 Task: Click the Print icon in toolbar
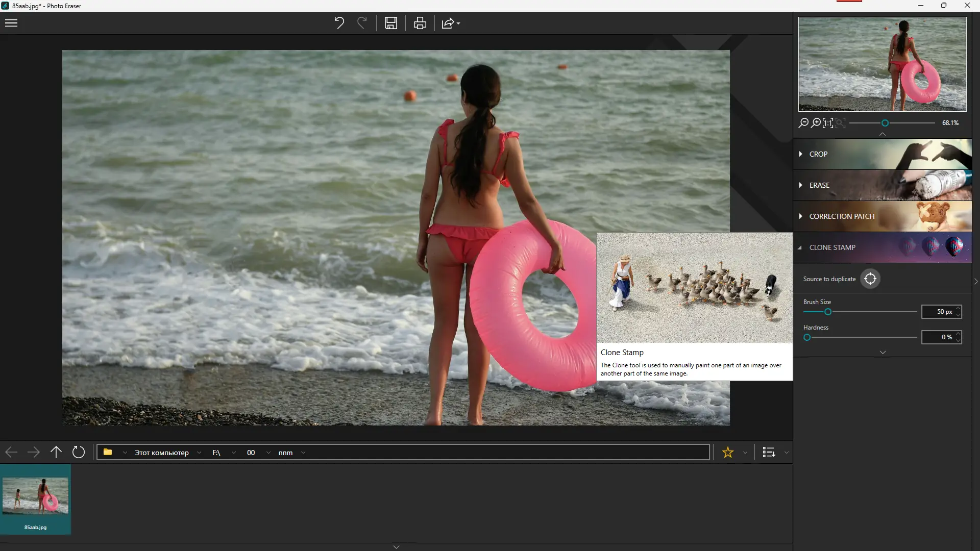[420, 23]
